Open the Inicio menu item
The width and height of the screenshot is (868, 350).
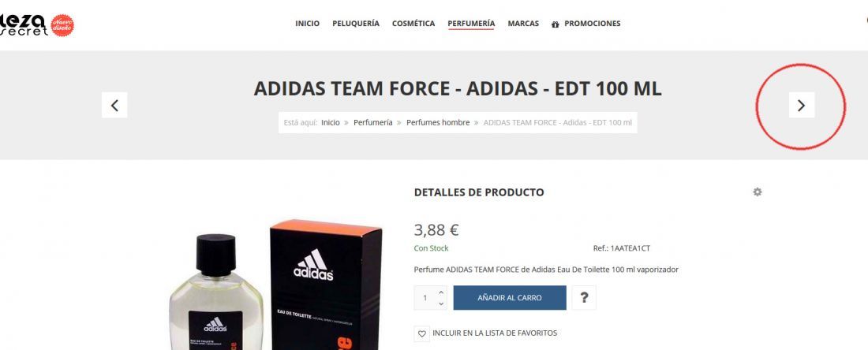(x=307, y=24)
